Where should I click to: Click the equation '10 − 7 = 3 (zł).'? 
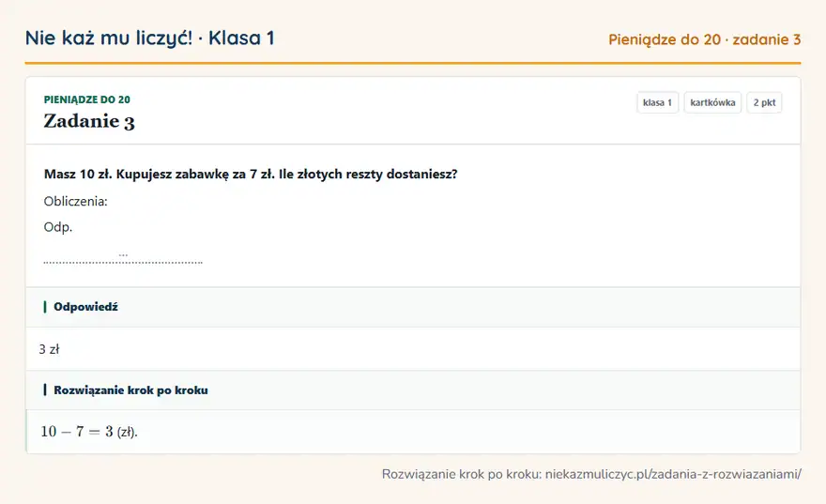tap(89, 432)
